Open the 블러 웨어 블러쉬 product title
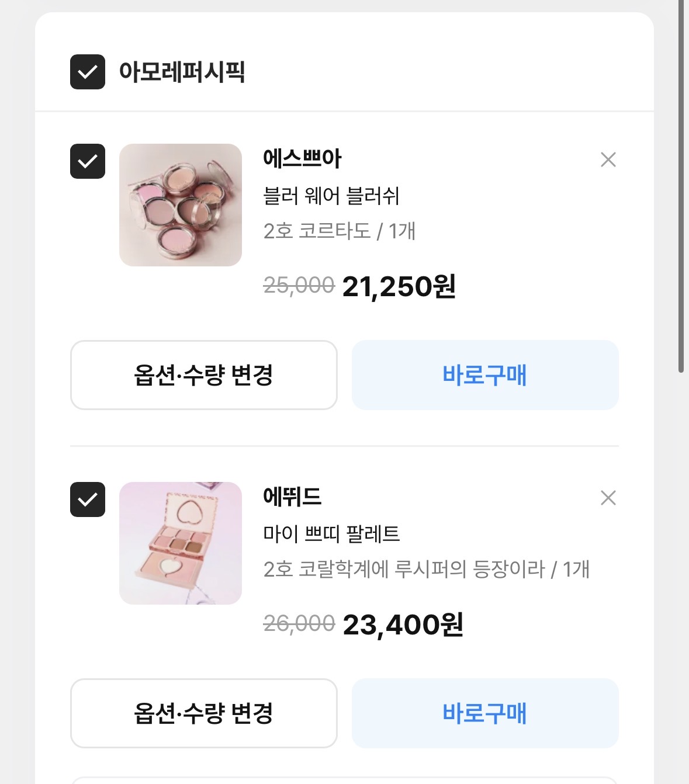689x784 pixels. pos(331,196)
